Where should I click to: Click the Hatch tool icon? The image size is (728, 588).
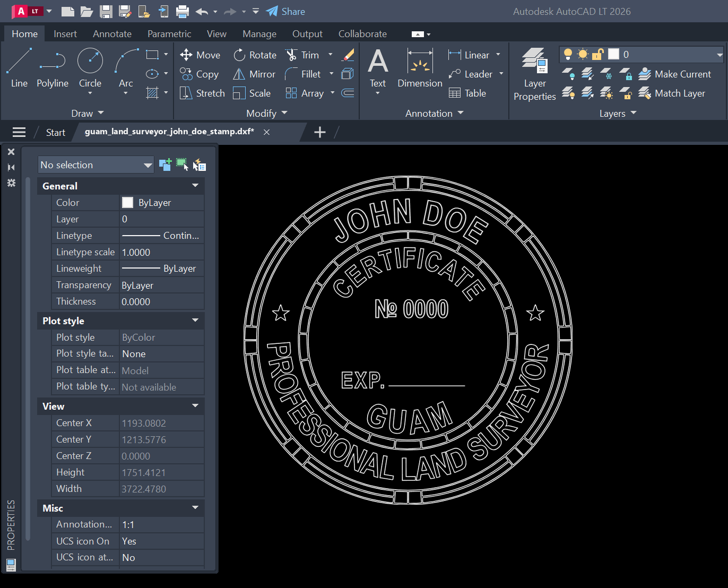pyautogui.click(x=152, y=93)
